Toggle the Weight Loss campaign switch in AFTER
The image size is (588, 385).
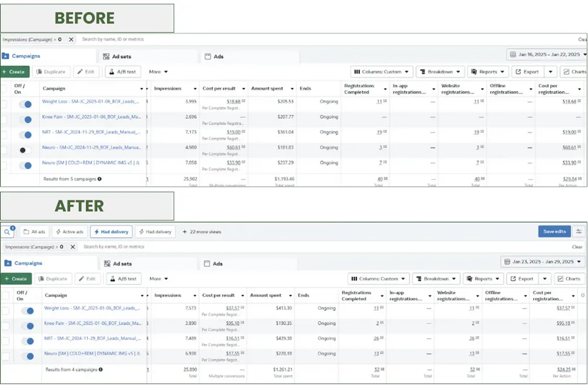(x=27, y=310)
